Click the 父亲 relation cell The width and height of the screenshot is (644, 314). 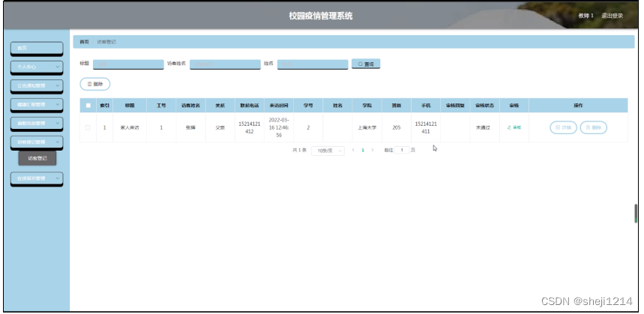pyautogui.click(x=220, y=127)
